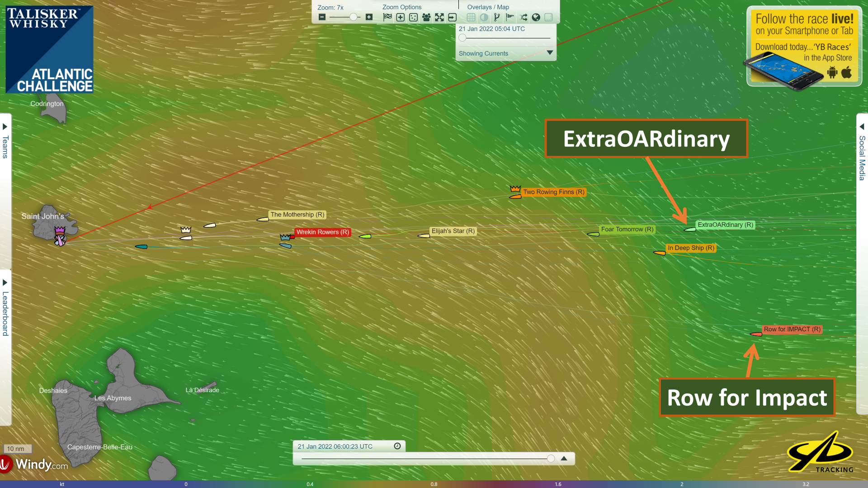Click the globe map type icon
Screen dimensions: 868x488
click(x=536, y=17)
